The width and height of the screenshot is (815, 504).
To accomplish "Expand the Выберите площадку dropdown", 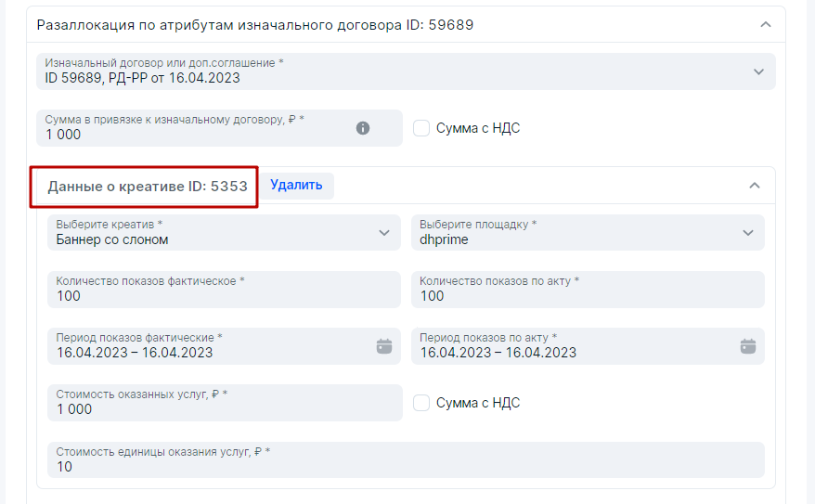I will pyautogui.click(x=748, y=233).
